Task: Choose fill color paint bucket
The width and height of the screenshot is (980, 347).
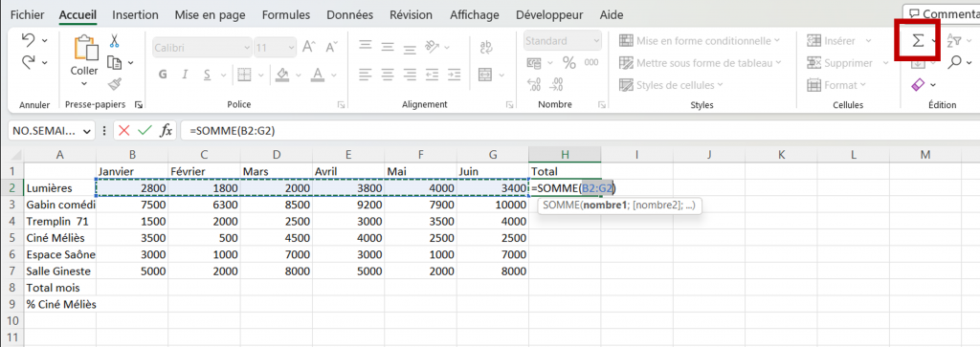Action: click(282, 75)
